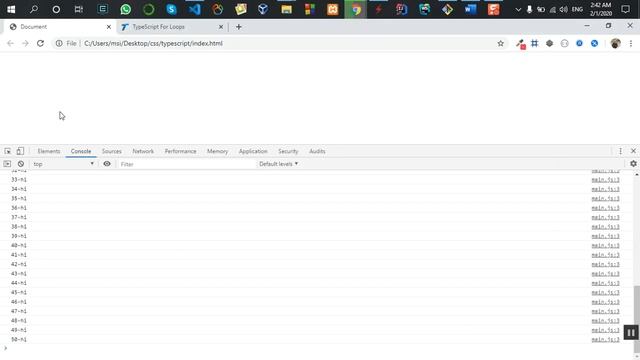Show the console sidebar

pyautogui.click(x=7, y=164)
